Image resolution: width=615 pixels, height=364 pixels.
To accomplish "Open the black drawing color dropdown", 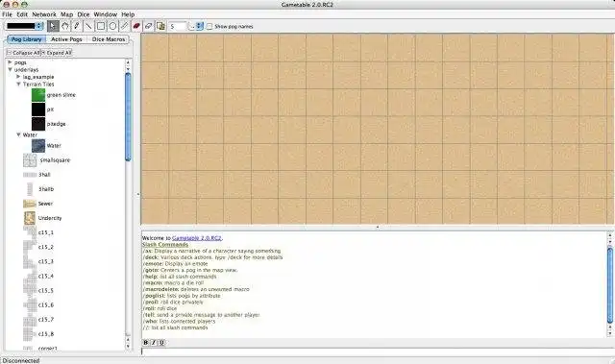I will coord(24,26).
